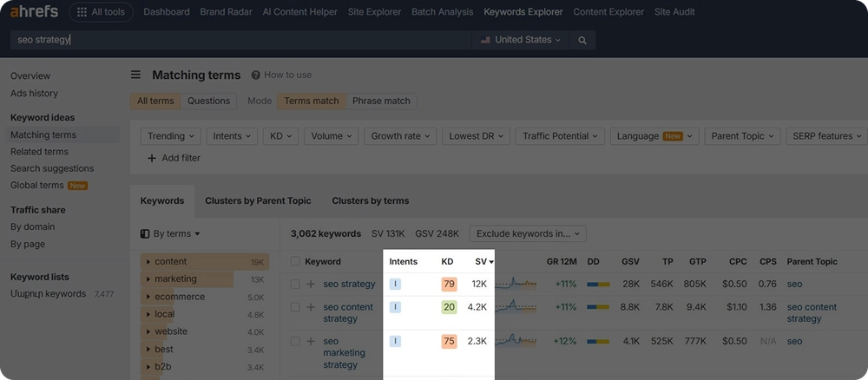Open Traffic share By domain
The width and height of the screenshot is (868, 380).
tap(33, 226)
